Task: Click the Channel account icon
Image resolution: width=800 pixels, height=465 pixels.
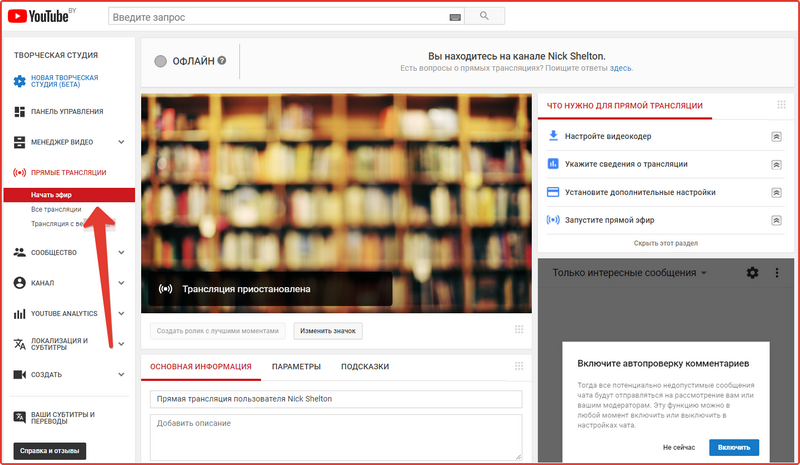Action: [19, 283]
